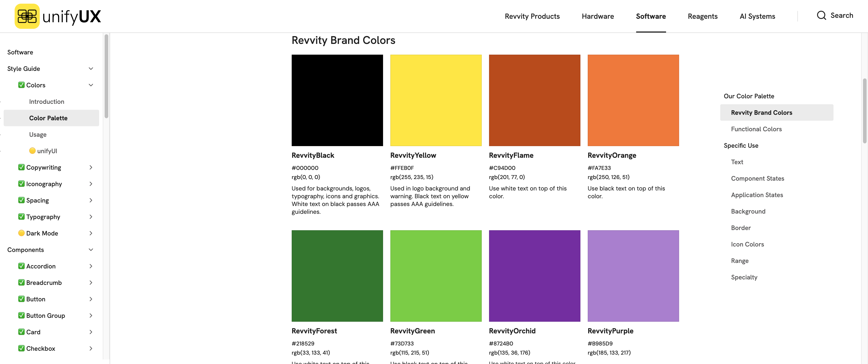This screenshot has width=868, height=364.
Task: Open the Usage page in sidebar
Action: coord(38,135)
